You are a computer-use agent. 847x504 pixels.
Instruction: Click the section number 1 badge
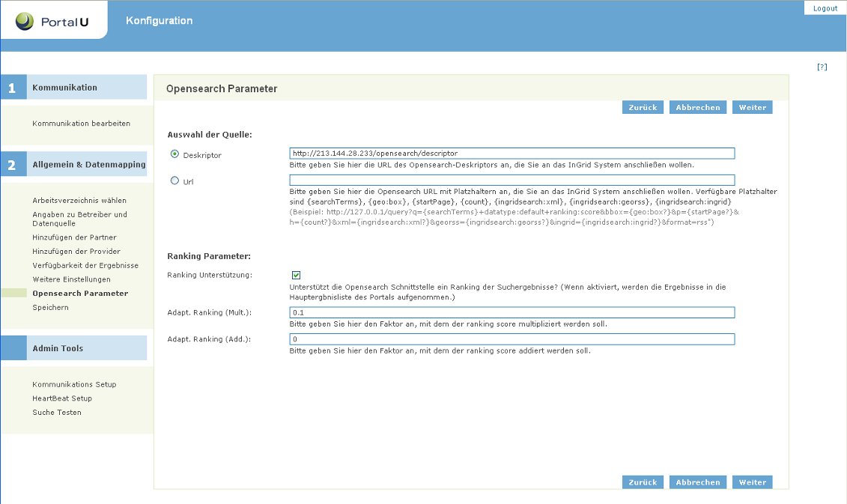(x=11, y=86)
